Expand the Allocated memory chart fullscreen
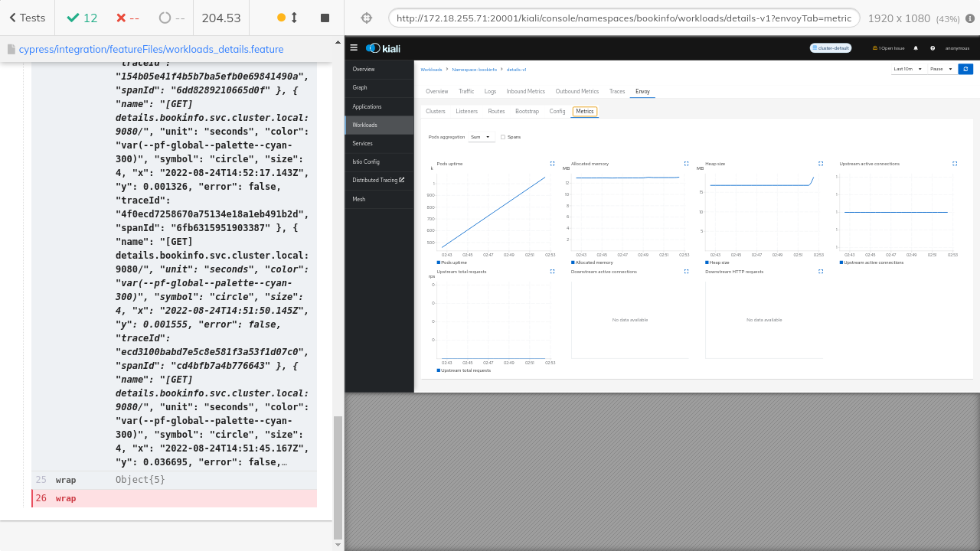980x551 pixels. pyautogui.click(x=686, y=164)
